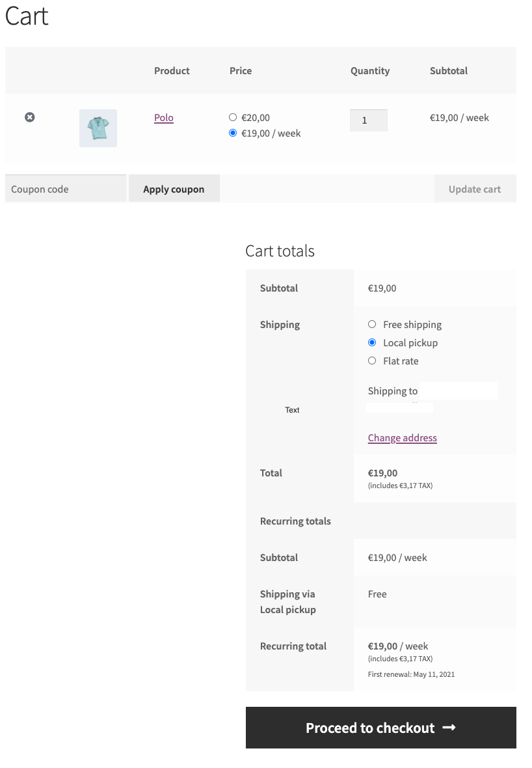The height and width of the screenshot is (768, 532).
Task: Click the Subtotal column header
Action: 448,71
